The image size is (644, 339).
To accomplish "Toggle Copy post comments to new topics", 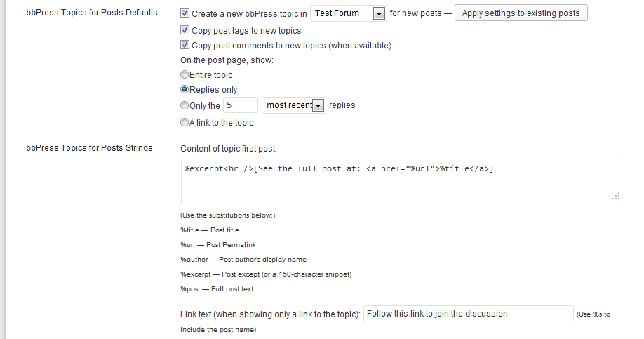I will [x=185, y=45].
